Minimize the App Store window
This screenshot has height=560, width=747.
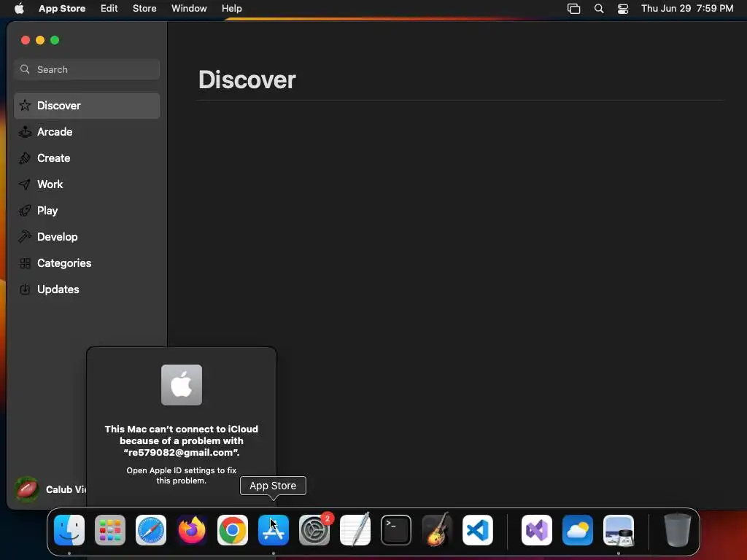[x=40, y=40]
